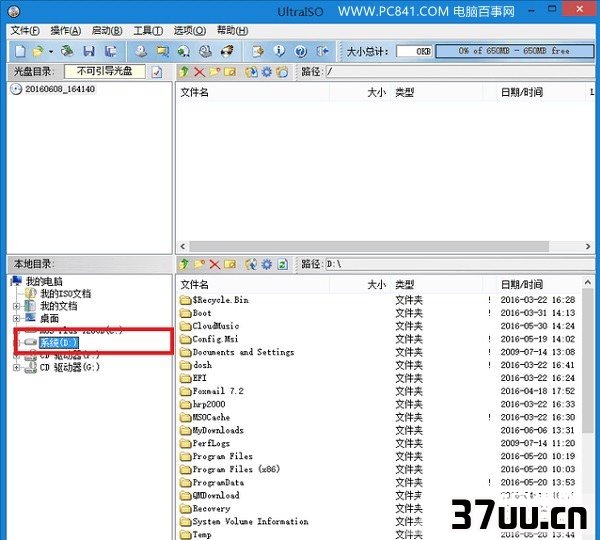Click the New image file icon
Image resolution: width=600 pixels, height=540 pixels.
point(20,51)
